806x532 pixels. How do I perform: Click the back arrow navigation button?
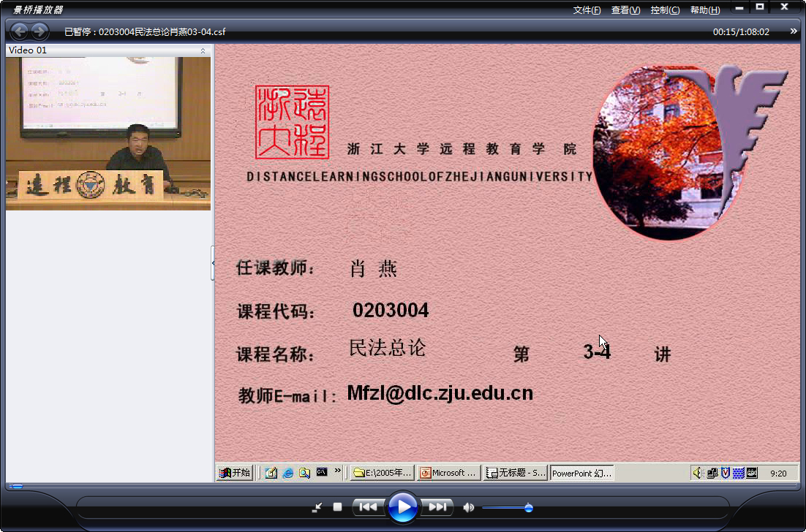(20, 31)
